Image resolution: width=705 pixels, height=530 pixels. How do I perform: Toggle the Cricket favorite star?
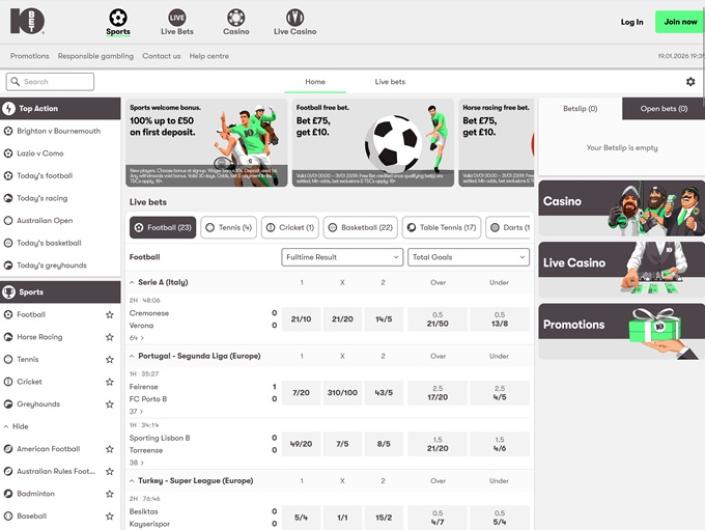point(109,382)
